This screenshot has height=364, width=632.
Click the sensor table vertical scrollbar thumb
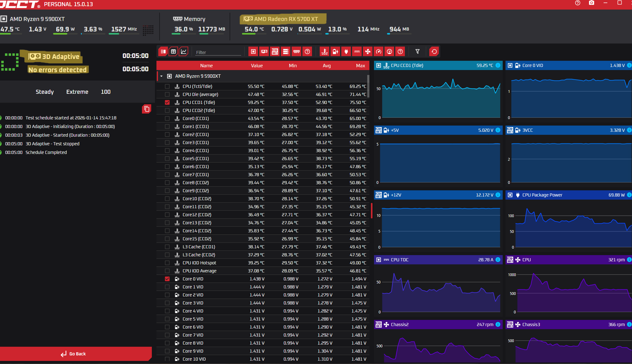point(368,86)
